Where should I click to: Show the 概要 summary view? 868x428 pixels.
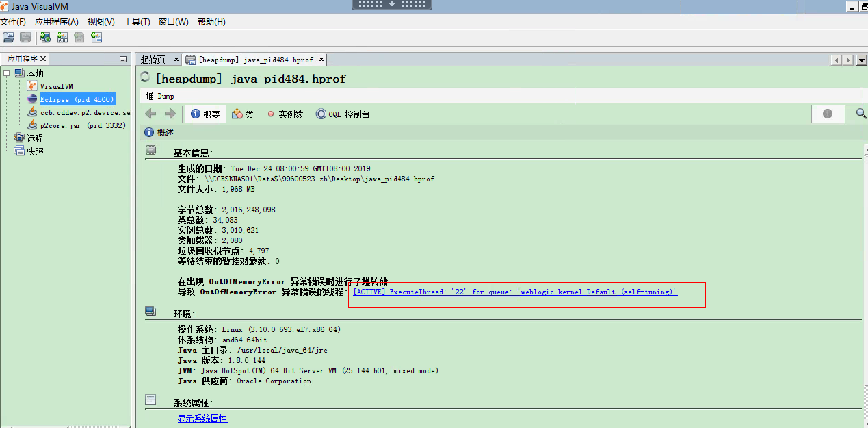click(206, 114)
